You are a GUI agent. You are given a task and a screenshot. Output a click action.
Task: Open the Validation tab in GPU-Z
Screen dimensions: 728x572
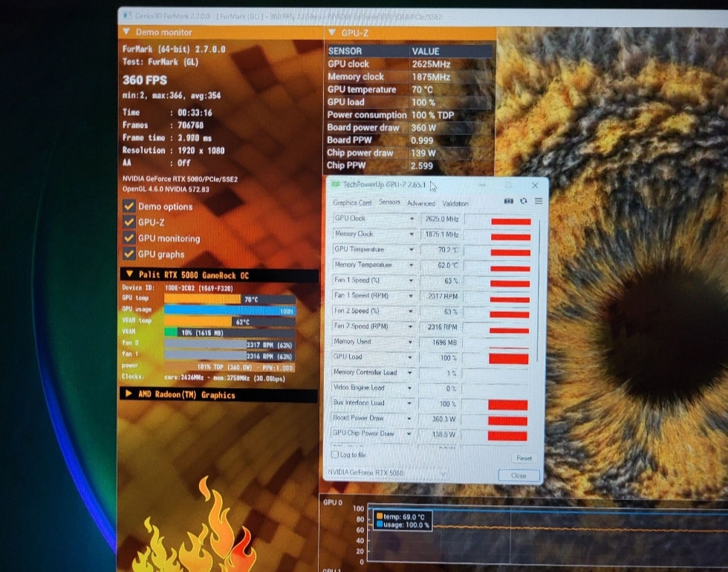tap(455, 204)
